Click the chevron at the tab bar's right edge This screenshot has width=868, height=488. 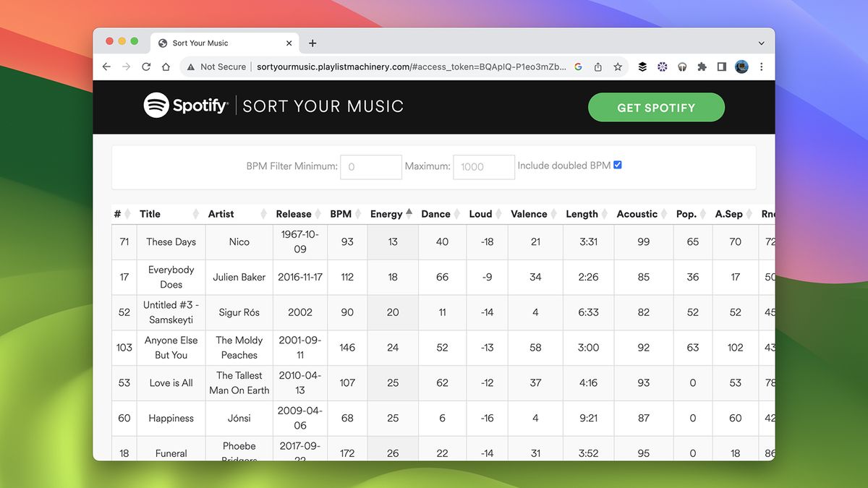(761, 43)
